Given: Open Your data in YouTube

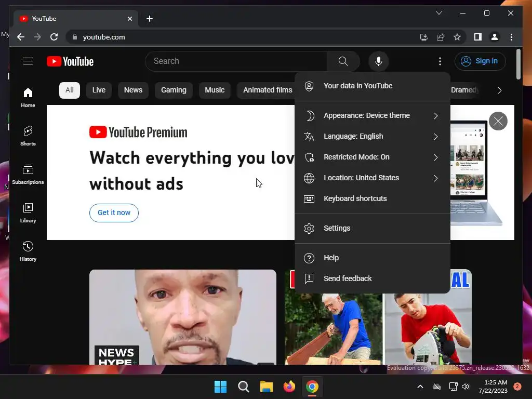Looking at the screenshot, I should click(372, 86).
